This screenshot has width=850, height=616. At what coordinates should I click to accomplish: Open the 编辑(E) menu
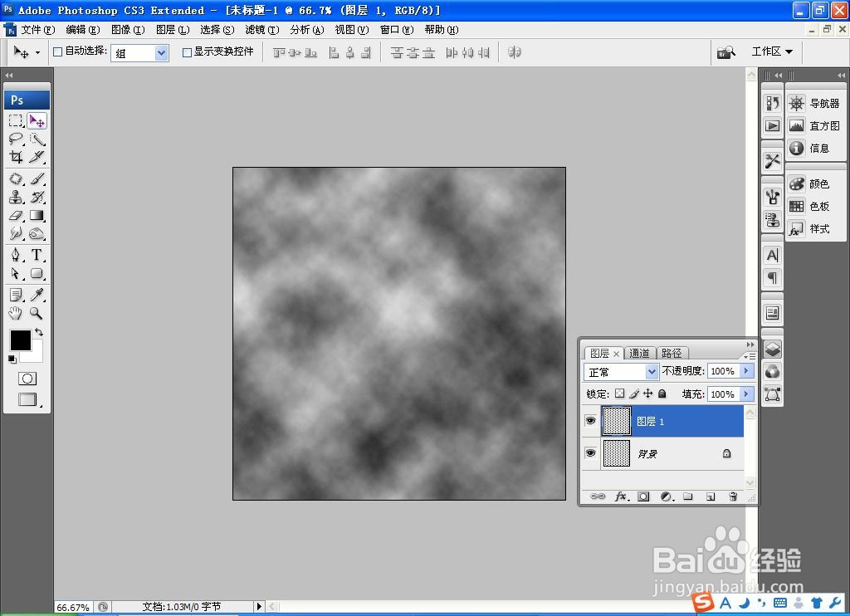(x=82, y=29)
